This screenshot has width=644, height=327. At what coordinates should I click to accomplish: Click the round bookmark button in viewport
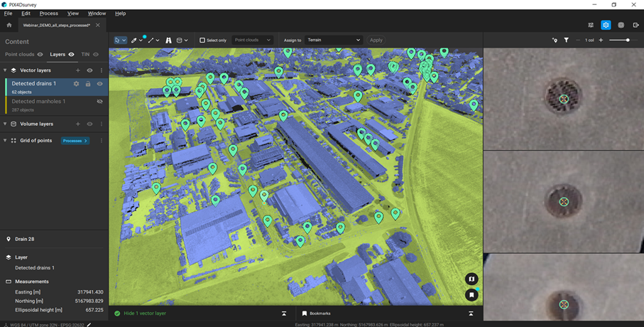[x=471, y=295]
